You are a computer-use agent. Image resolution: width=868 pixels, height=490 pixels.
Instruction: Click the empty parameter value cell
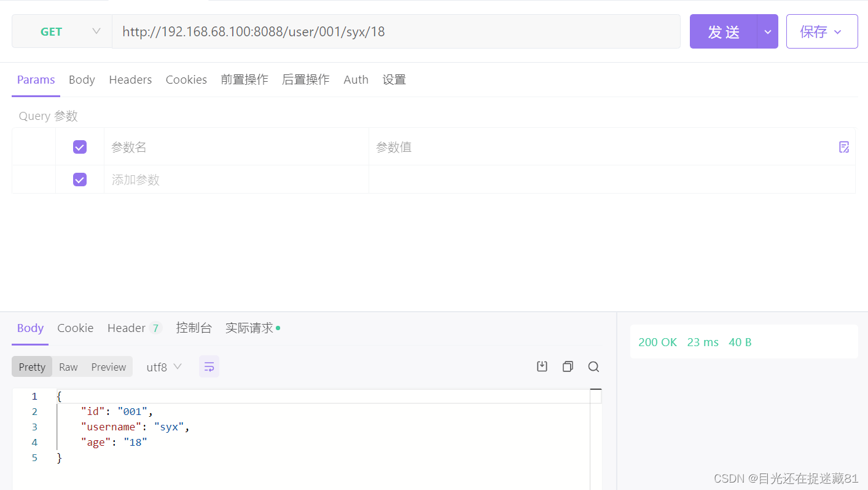click(612, 180)
